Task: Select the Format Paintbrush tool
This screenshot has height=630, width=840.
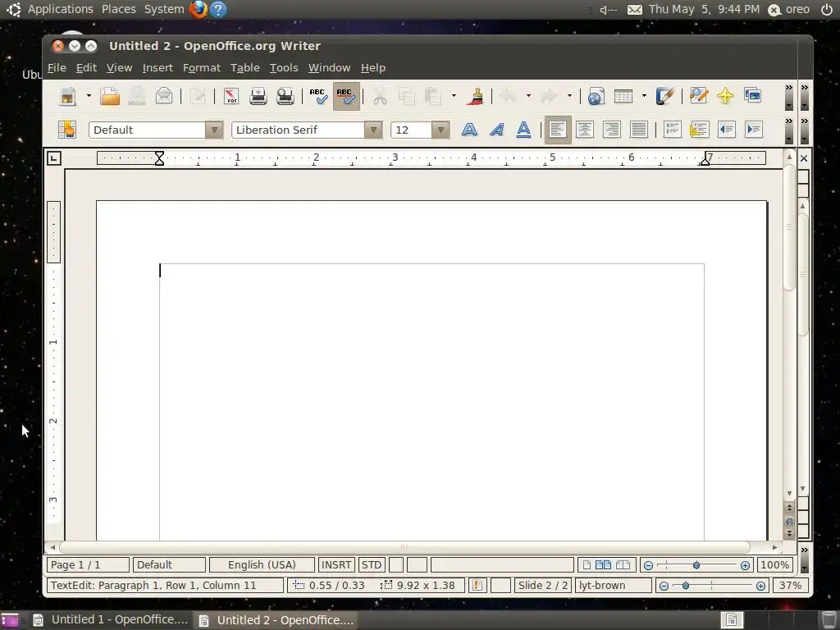Action: click(475, 97)
